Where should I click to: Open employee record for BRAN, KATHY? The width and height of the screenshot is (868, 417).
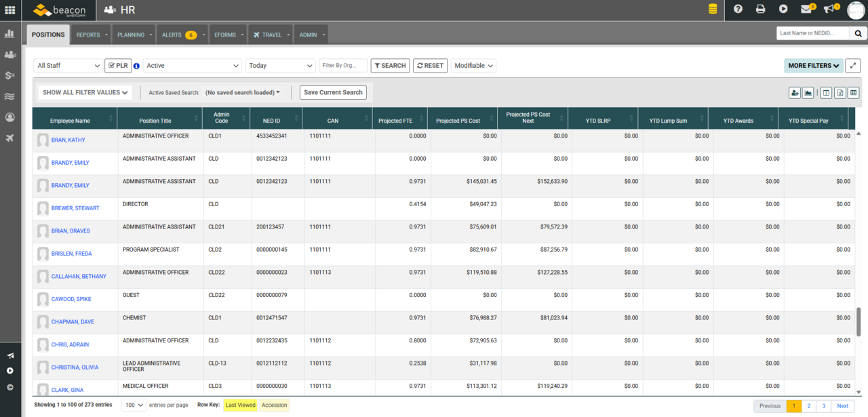tap(68, 140)
